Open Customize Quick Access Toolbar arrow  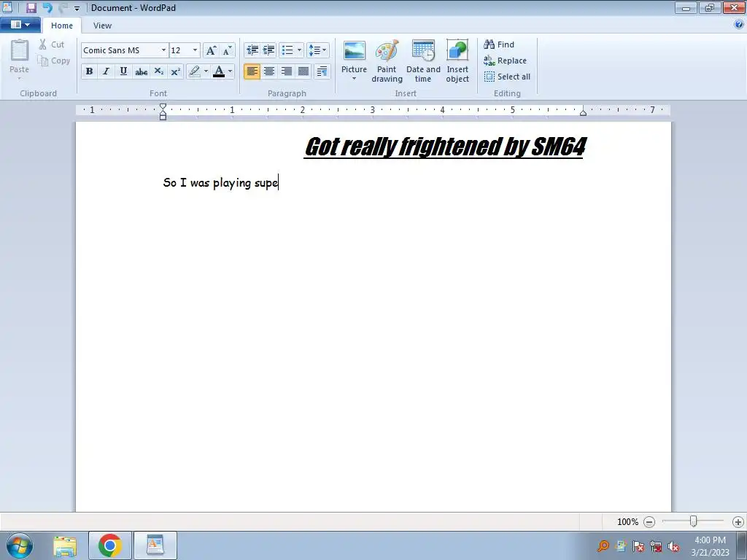(x=77, y=8)
